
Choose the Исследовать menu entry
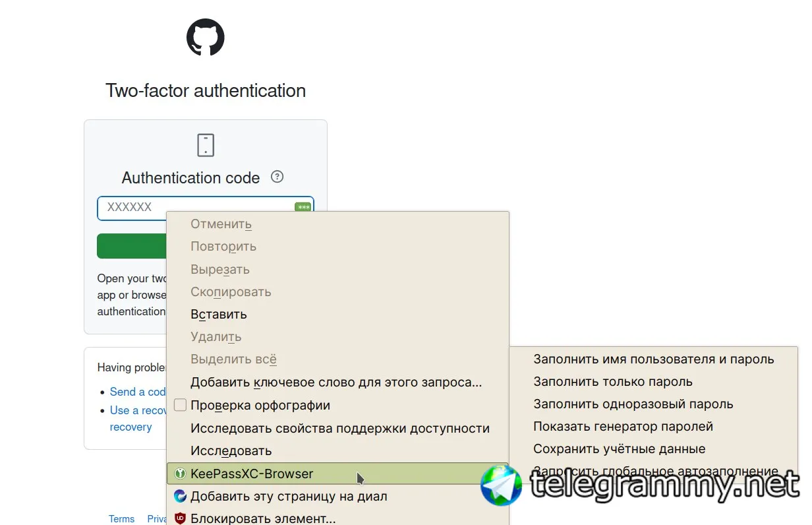[337, 450]
